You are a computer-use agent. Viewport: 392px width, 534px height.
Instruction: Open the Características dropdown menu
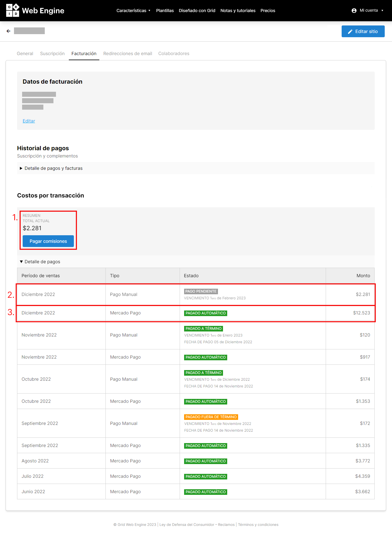pos(133,11)
